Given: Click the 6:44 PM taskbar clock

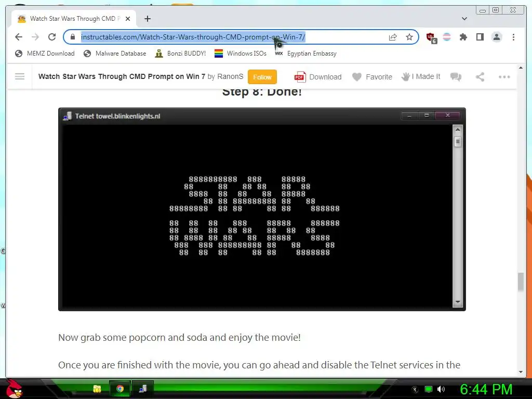Looking at the screenshot, I should pyautogui.click(x=486, y=389).
